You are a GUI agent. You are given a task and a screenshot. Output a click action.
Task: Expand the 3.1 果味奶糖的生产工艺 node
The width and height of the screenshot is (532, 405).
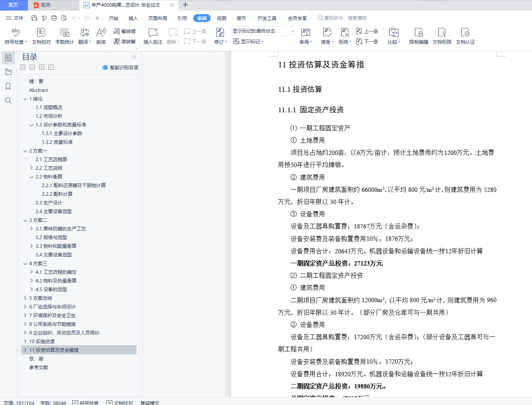32,229
